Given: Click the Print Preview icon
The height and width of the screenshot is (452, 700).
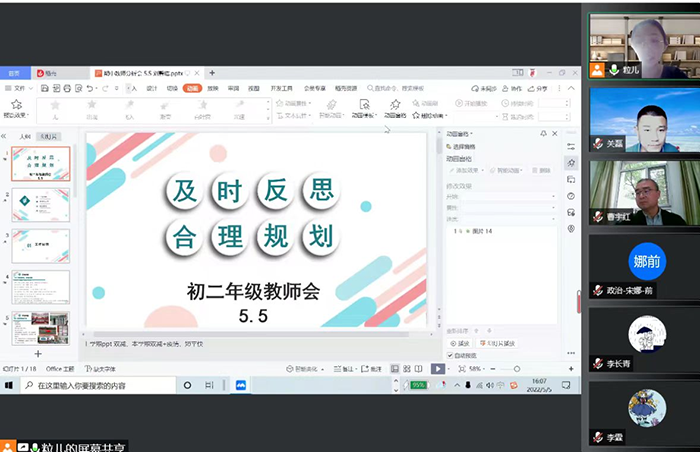Looking at the screenshot, I should coord(79,88).
